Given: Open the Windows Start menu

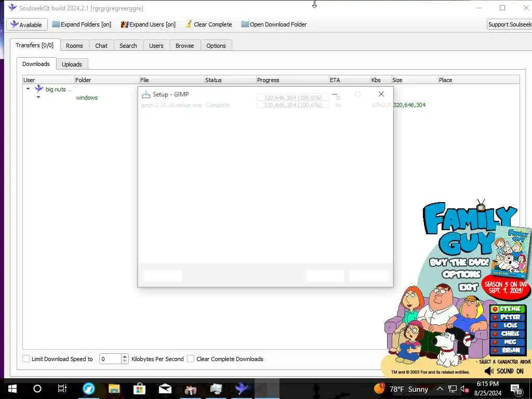Looking at the screenshot, I should pyautogui.click(x=12, y=389).
